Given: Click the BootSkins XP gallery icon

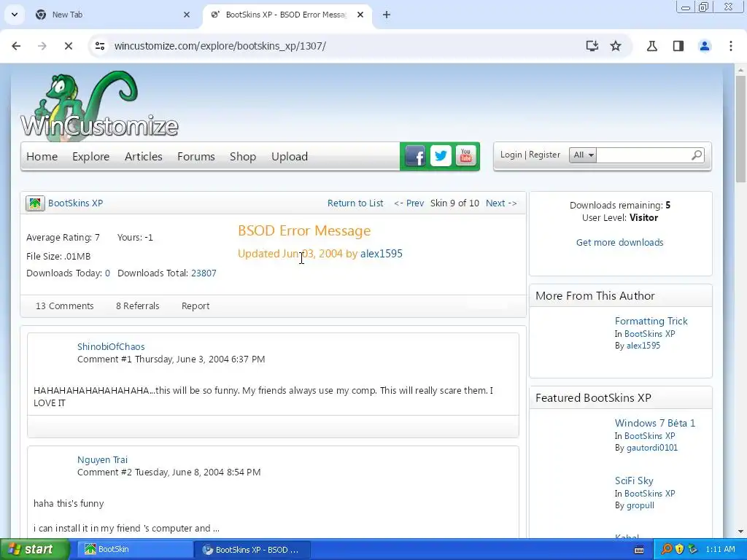Looking at the screenshot, I should [x=35, y=203].
